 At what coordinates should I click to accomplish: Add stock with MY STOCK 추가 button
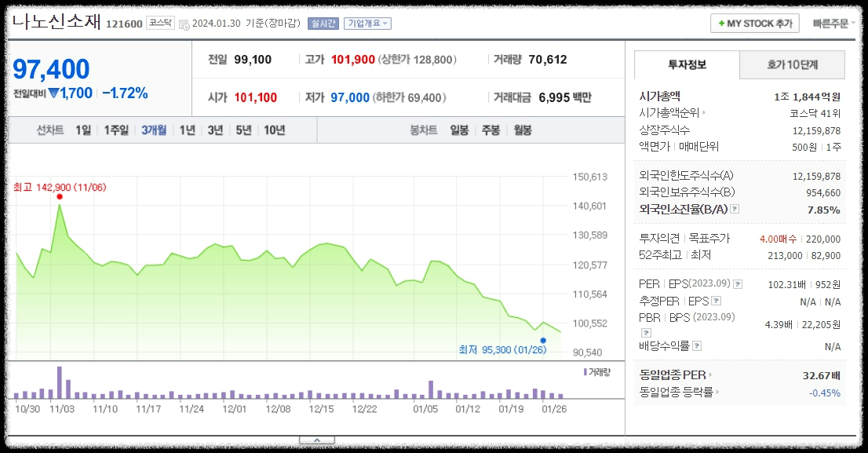(754, 24)
